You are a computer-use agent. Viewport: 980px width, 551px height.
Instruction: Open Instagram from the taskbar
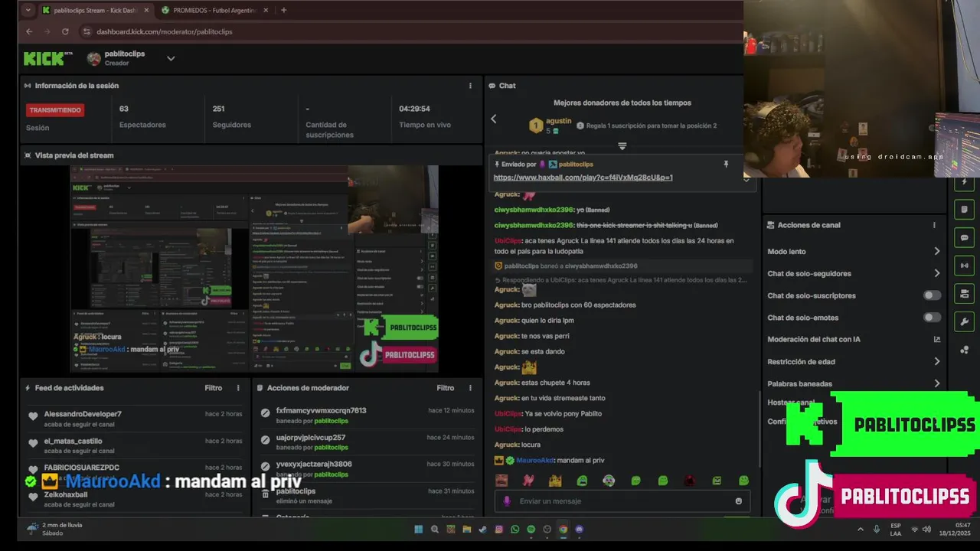pos(498,529)
